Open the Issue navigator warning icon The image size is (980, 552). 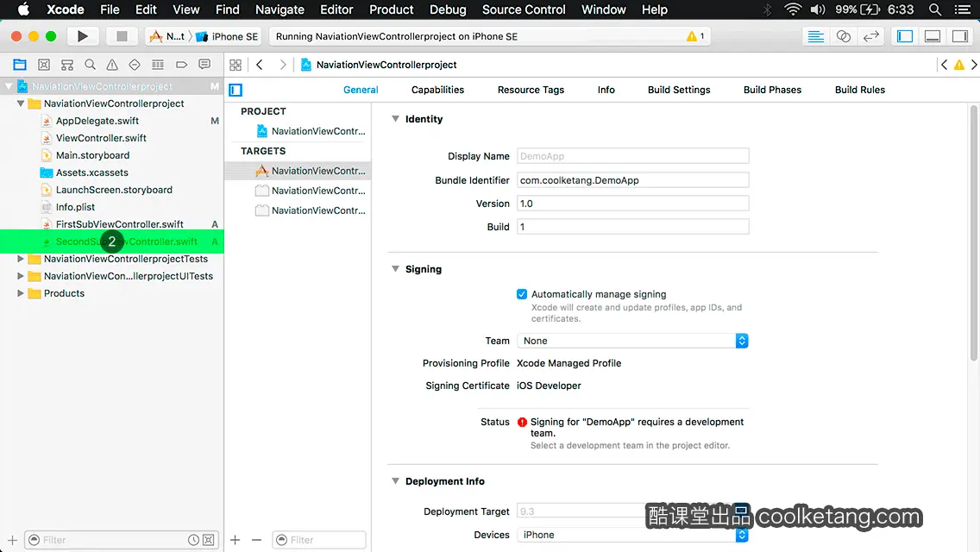(x=112, y=65)
